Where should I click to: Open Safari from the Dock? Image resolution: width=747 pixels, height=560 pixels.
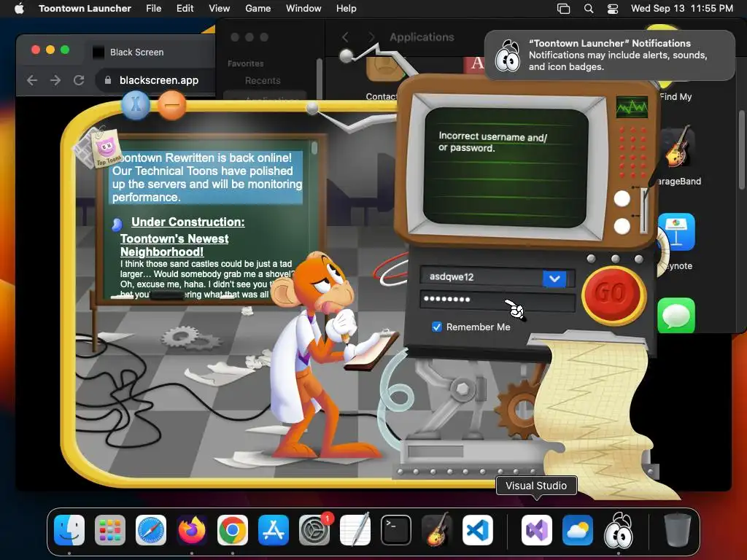151,530
